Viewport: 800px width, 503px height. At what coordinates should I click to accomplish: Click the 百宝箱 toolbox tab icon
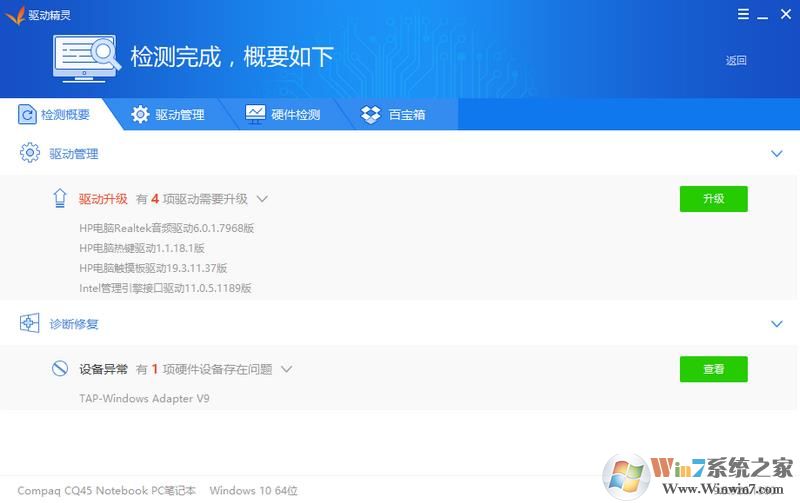[x=371, y=115]
